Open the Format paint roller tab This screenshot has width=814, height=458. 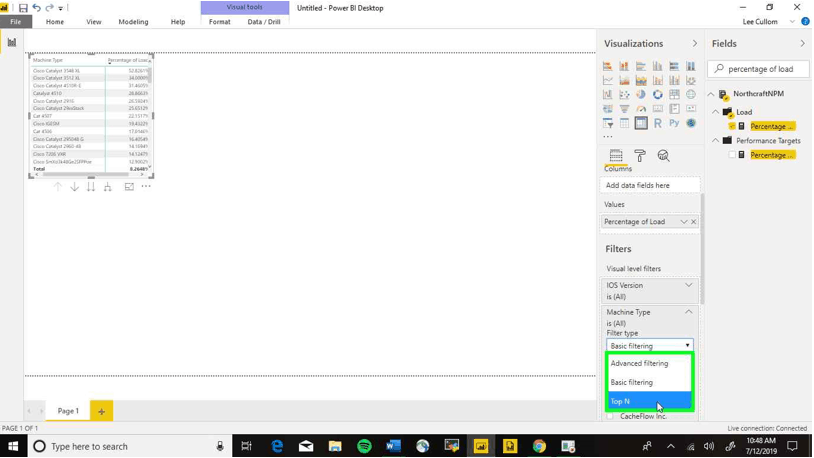(640, 156)
